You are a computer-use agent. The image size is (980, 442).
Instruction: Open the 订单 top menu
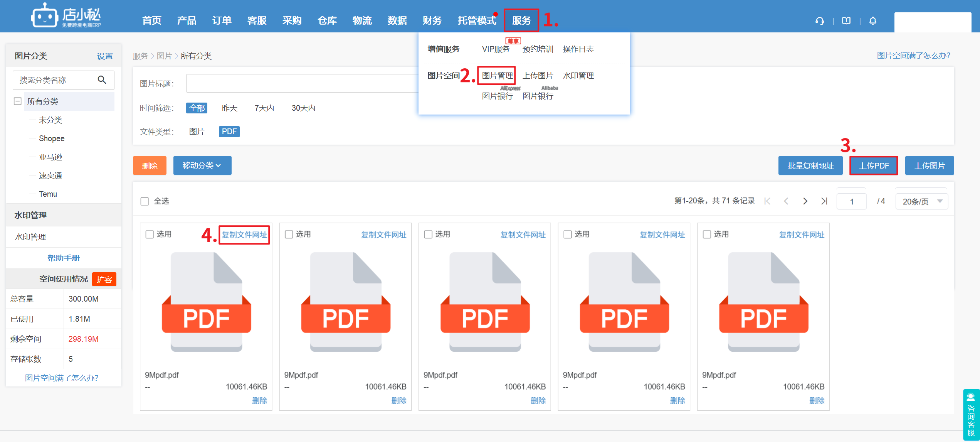coord(222,20)
